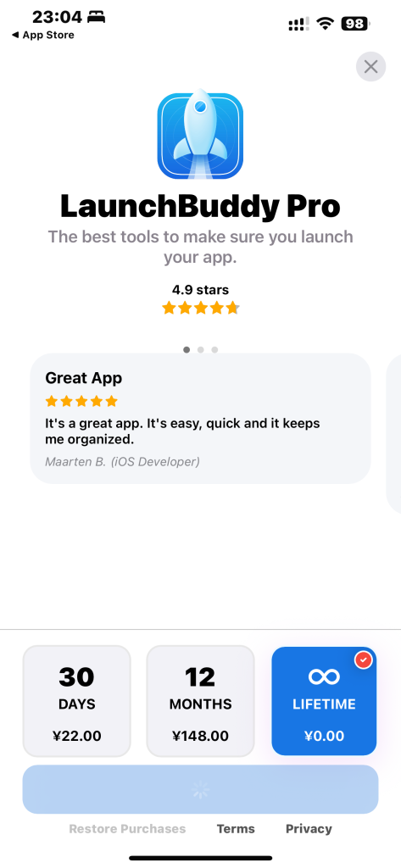Tap the sleep focus bed icon
401x868 pixels.
pos(96,18)
